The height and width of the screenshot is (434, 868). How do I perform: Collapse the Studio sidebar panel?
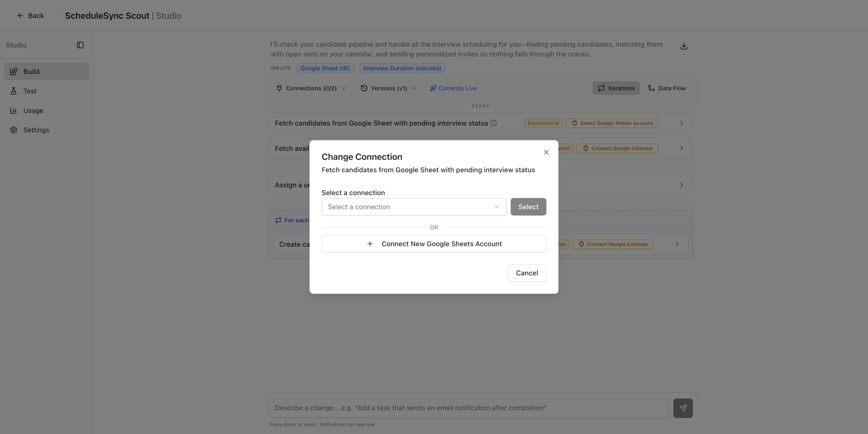click(80, 45)
